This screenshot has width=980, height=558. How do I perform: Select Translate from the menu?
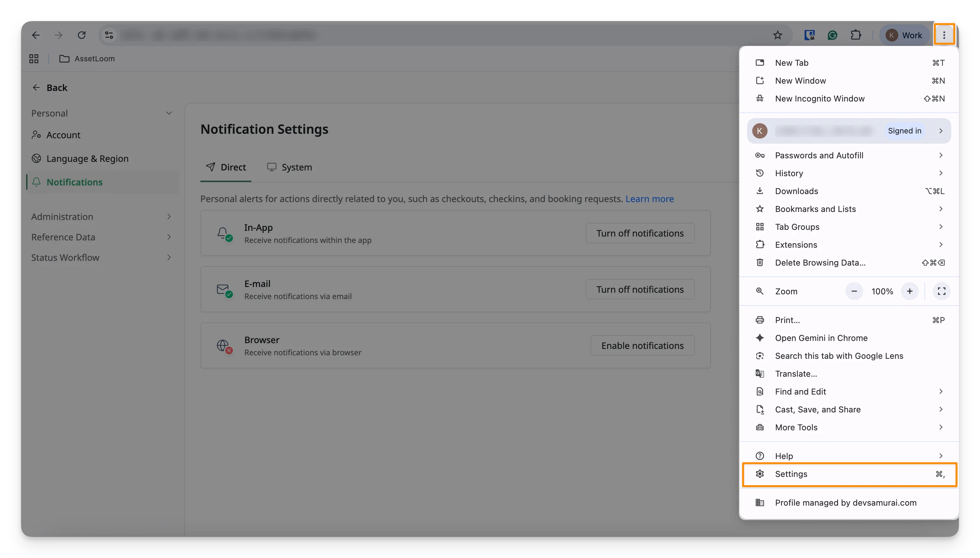(849, 374)
